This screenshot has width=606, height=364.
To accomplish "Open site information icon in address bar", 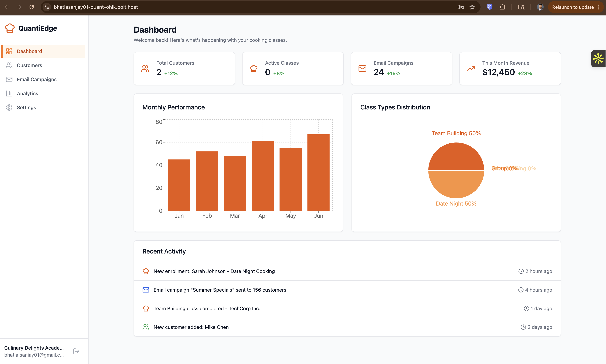I will point(47,7).
